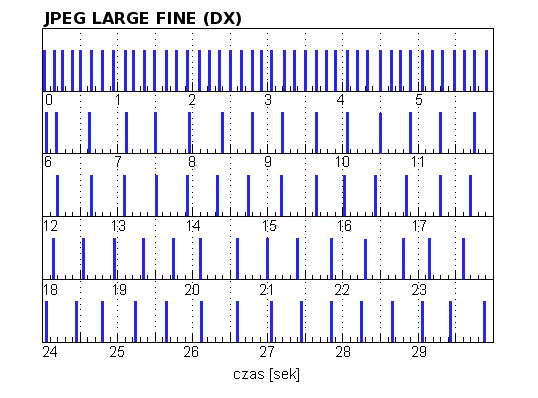Viewport: 538px width, 398px height.
Task: Click the 17 second axis label
Action: pos(419,226)
